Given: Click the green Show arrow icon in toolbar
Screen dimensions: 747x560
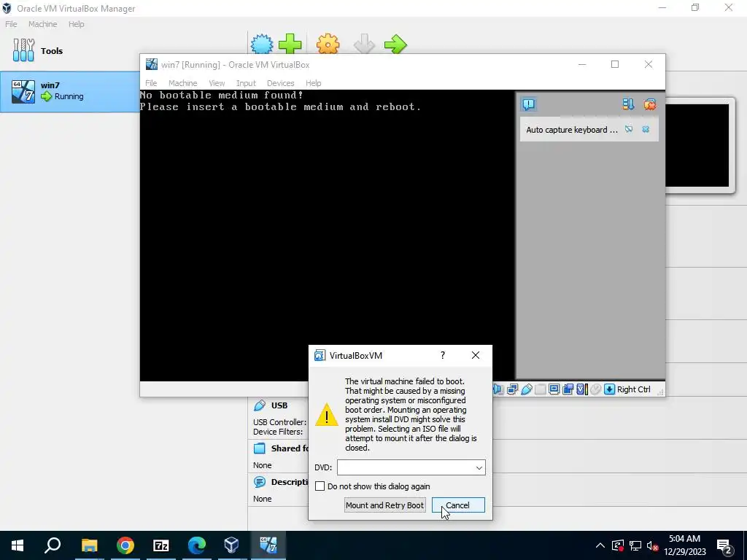Looking at the screenshot, I should click(395, 44).
